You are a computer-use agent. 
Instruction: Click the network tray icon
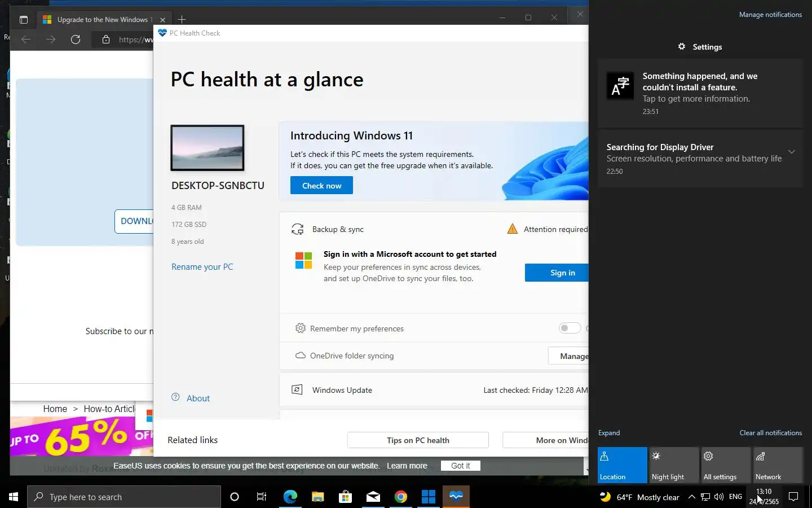point(705,497)
